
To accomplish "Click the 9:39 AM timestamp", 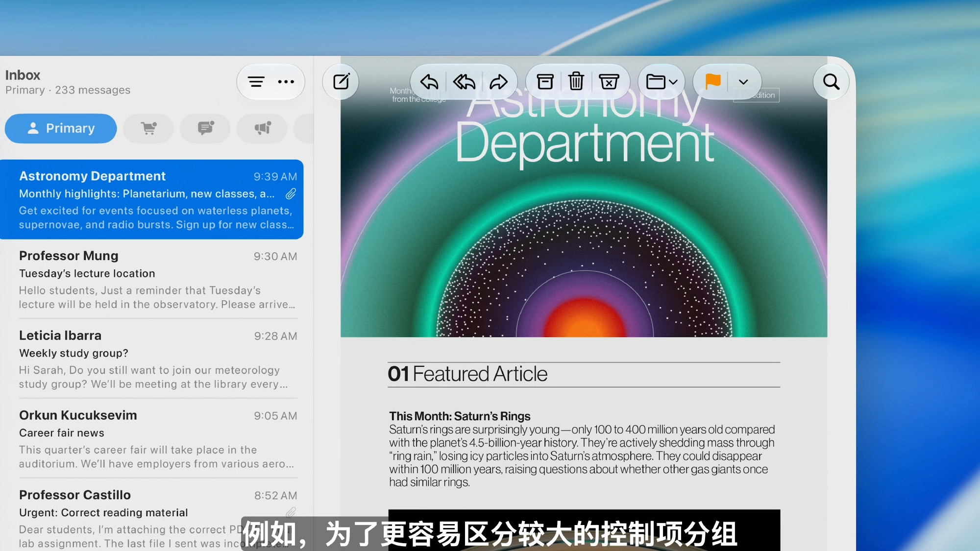I will click(275, 176).
